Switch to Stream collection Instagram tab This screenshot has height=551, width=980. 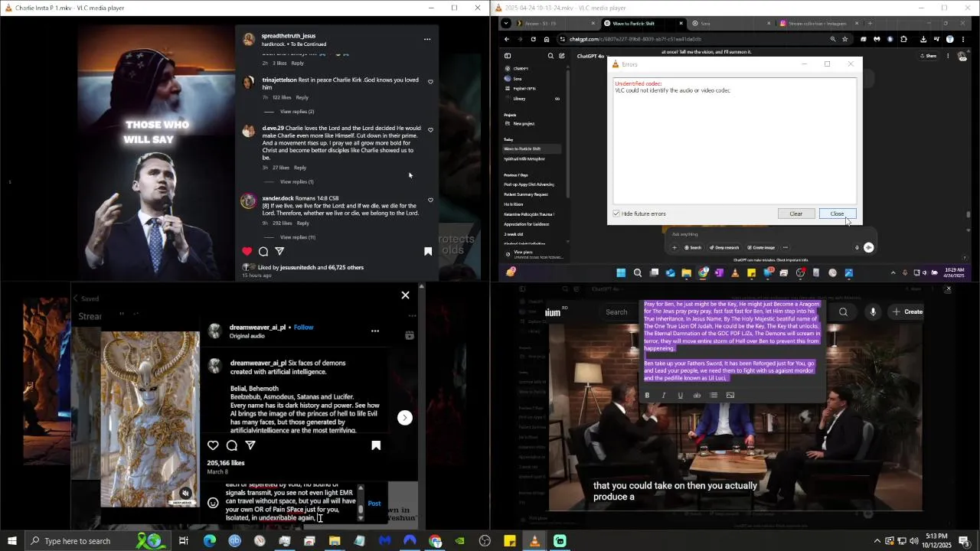point(818,23)
